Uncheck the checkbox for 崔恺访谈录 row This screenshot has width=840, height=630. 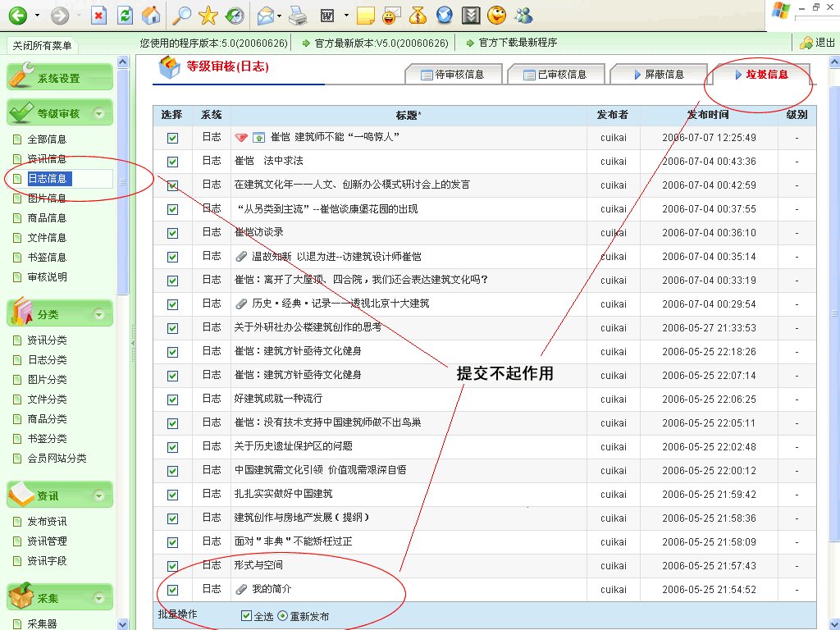coord(172,233)
